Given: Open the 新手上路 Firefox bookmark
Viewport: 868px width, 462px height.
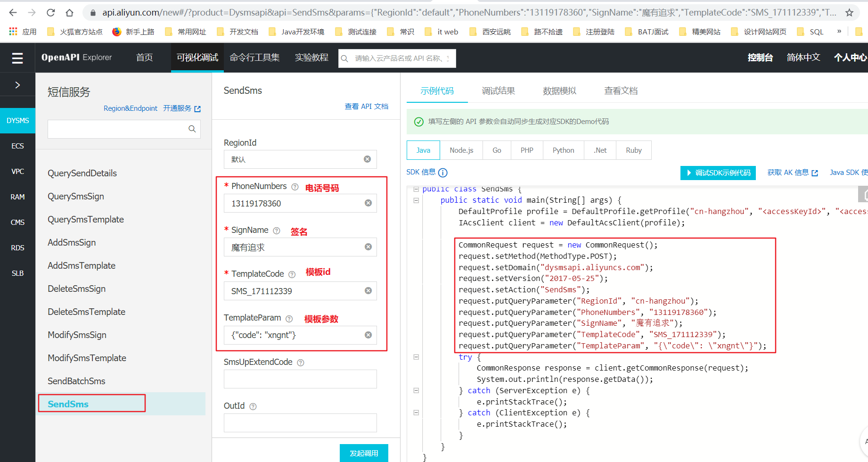Looking at the screenshot, I should point(133,32).
